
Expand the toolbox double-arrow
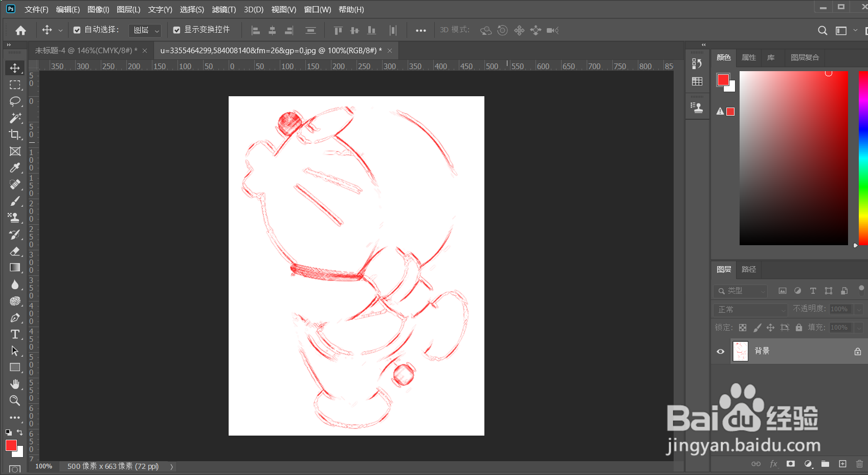(x=9, y=45)
